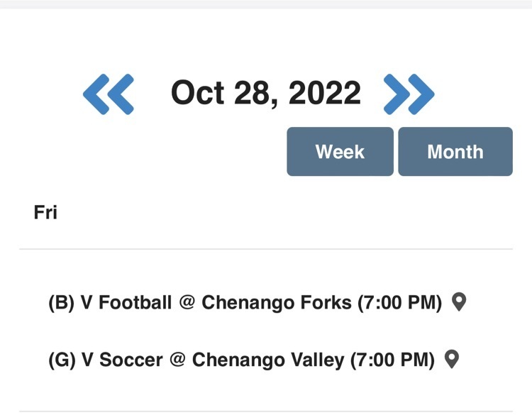This screenshot has width=532, height=415.
Task: Open the (B) V Football event details
Action: pos(245,302)
